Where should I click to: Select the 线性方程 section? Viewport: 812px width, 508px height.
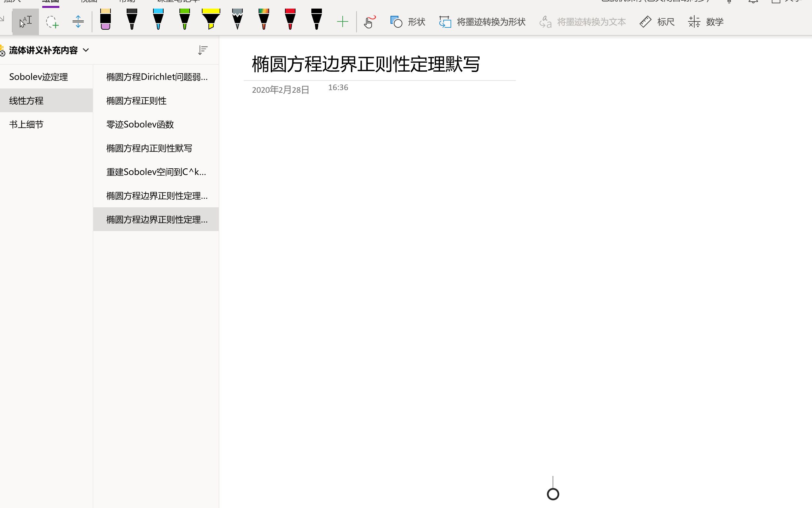(x=46, y=100)
